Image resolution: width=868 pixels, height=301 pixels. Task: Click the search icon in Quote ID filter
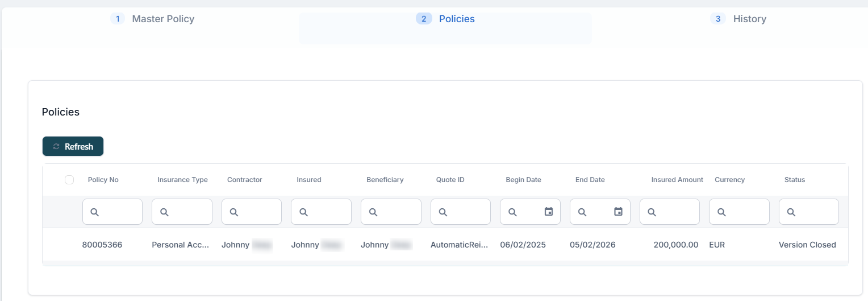(443, 212)
